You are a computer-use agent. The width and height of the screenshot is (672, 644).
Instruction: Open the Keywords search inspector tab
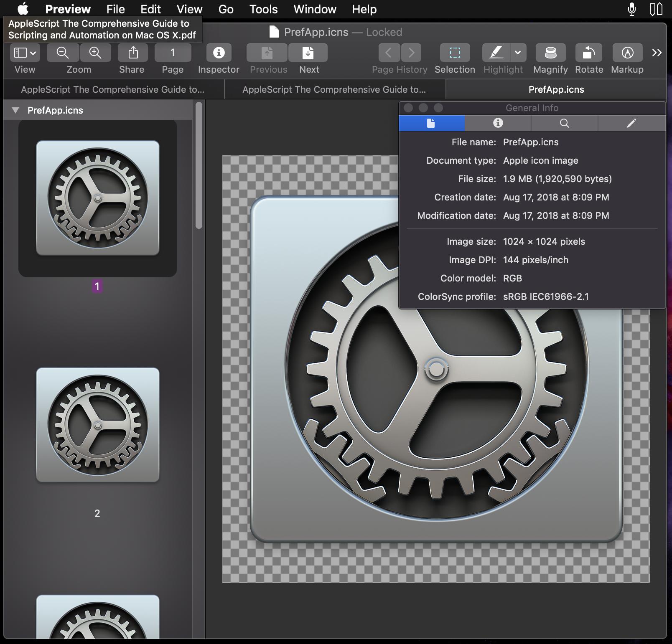[x=564, y=123]
